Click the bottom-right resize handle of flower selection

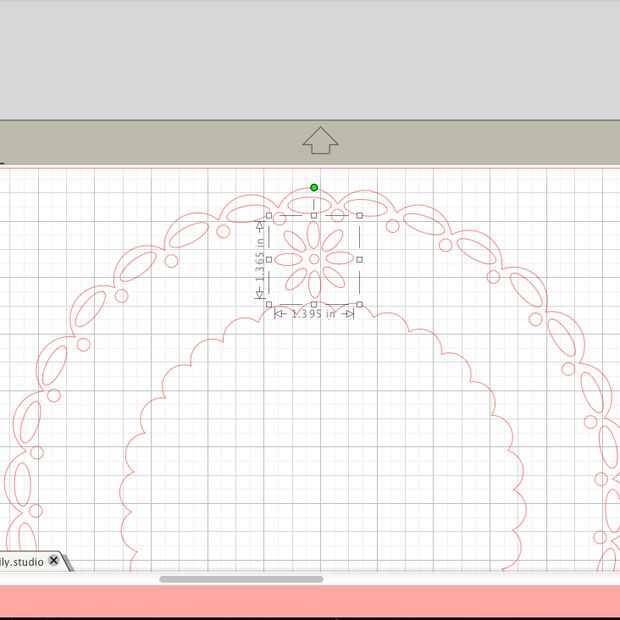(x=359, y=304)
